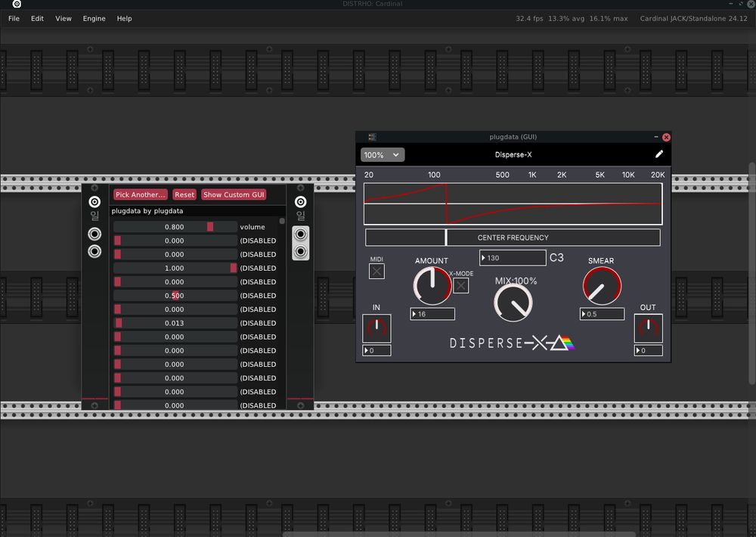
Task: Click the plugdata by plugdata label
Action: [147, 211]
